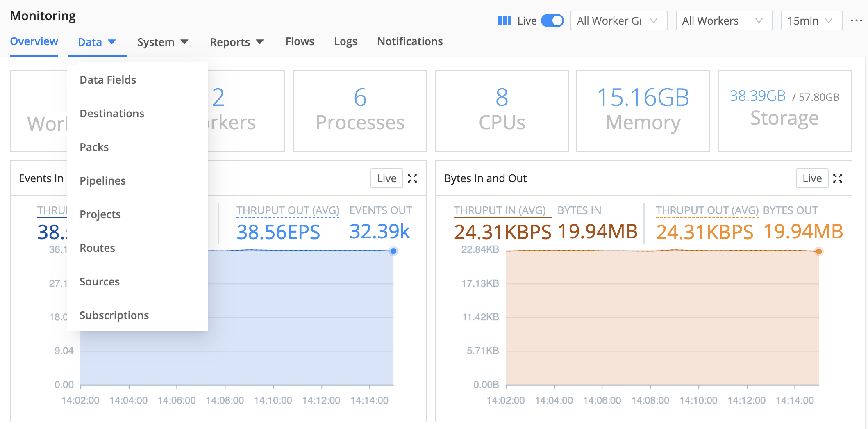Select Subscriptions from the Data menu
This screenshot has height=429, width=868.
[114, 315]
